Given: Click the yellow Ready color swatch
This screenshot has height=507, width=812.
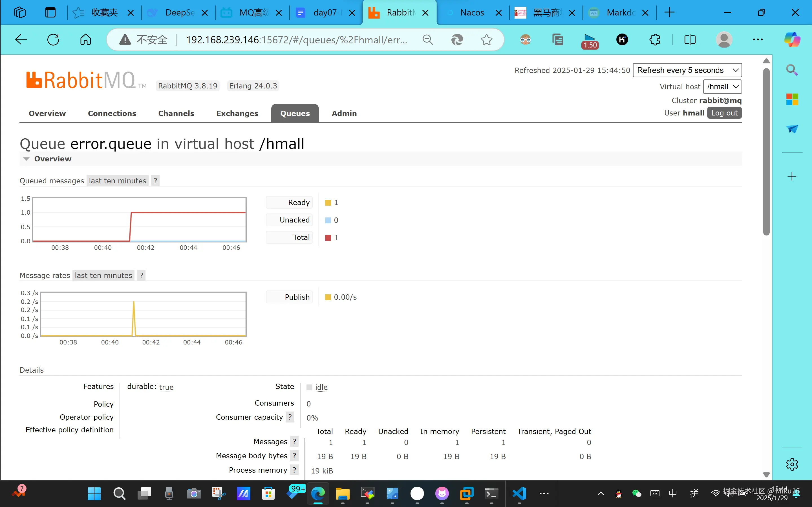Looking at the screenshot, I should point(328,203).
